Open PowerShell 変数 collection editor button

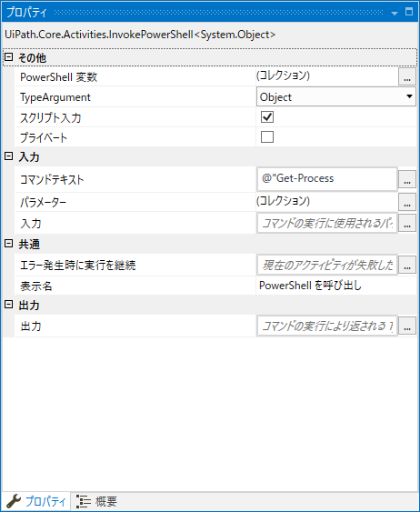[407, 76]
